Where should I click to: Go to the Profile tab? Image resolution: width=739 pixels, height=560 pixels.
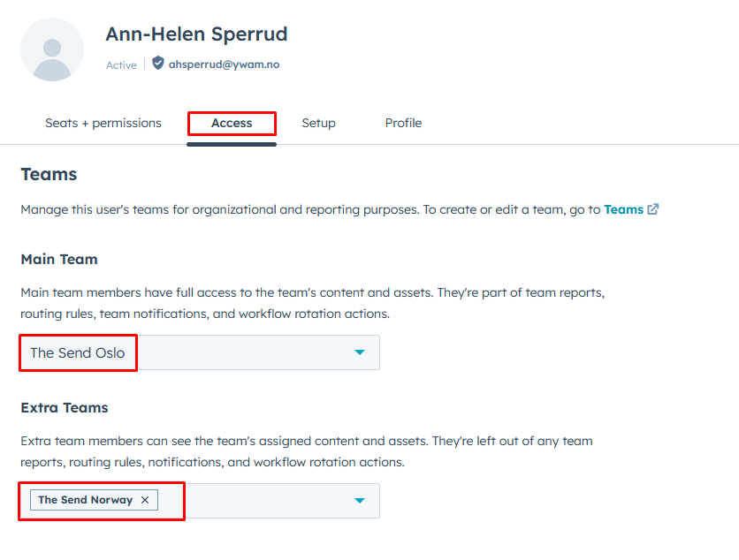pos(403,123)
